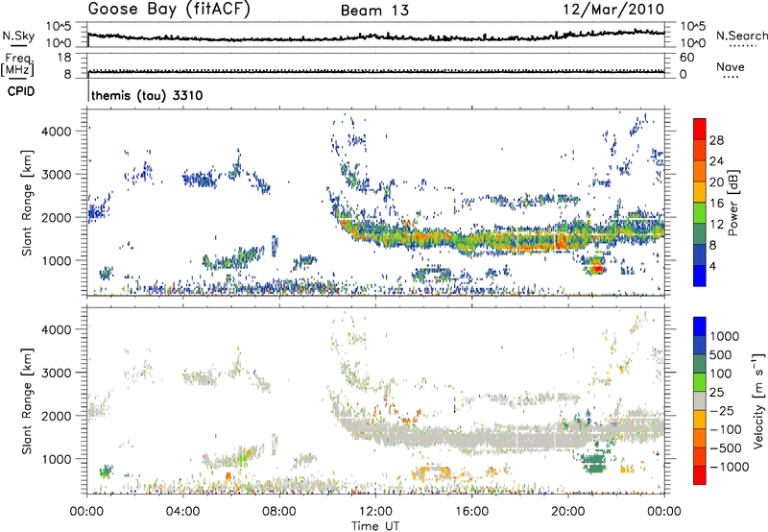Screen dimensions: 768x532
Task: Click the "4" label on the Power colorbar
Action: coord(712,266)
